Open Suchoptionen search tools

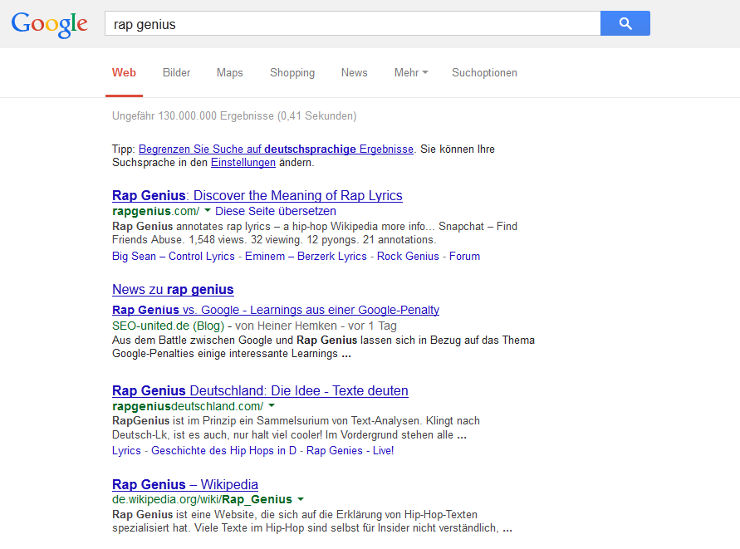[484, 73]
